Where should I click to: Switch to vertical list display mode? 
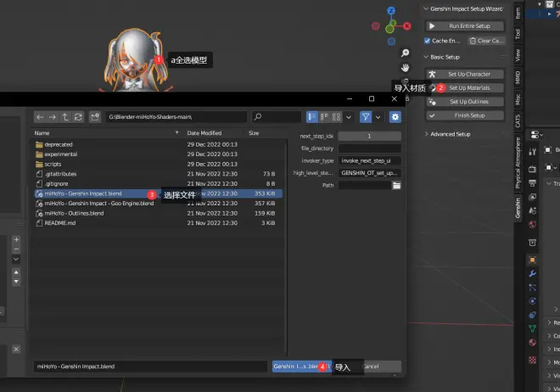point(312,117)
